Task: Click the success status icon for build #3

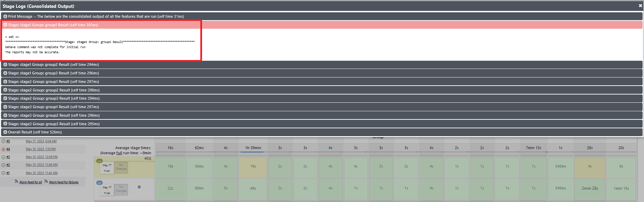Action: pos(3,157)
